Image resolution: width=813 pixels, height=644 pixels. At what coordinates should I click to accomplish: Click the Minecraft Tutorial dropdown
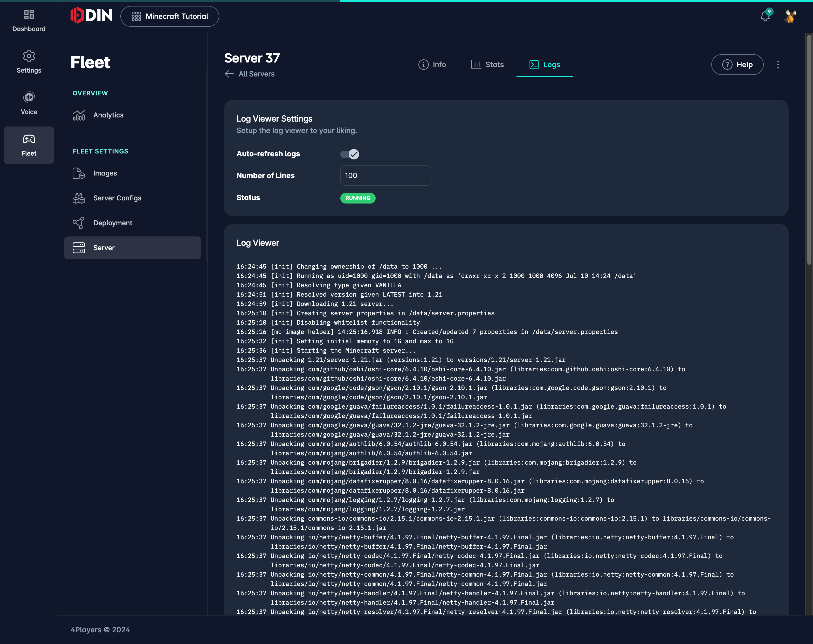pyautogui.click(x=170, y=16)
